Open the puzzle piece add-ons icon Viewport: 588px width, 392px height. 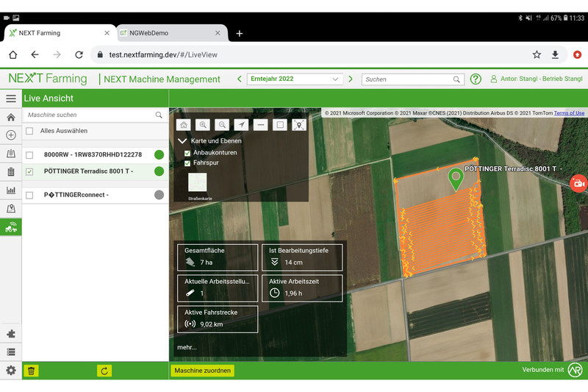point(11,334)
